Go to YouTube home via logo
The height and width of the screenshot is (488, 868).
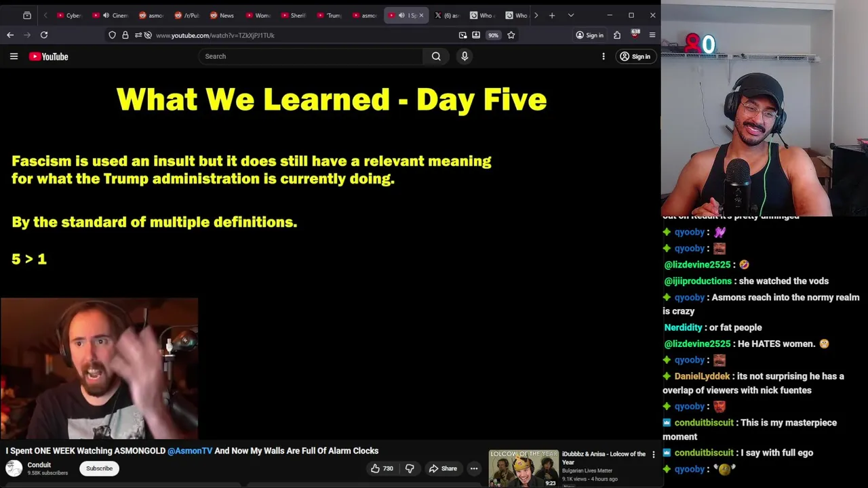tap(49, 56)
